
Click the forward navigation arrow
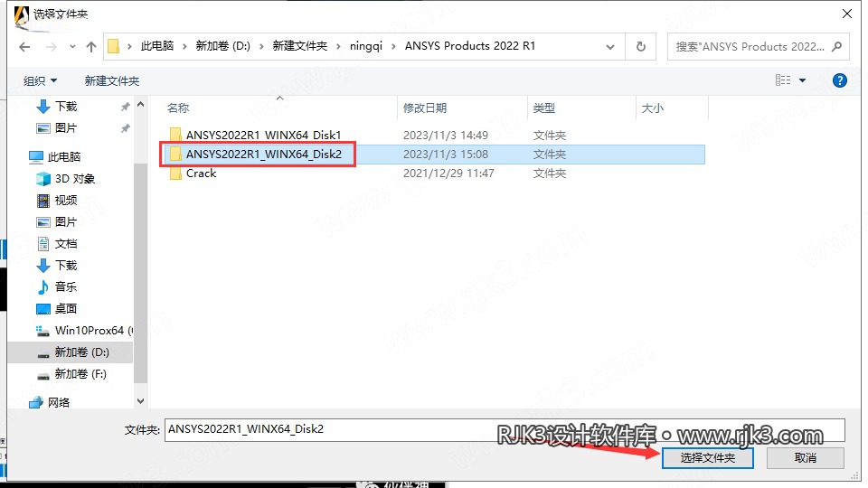point(52,47)
